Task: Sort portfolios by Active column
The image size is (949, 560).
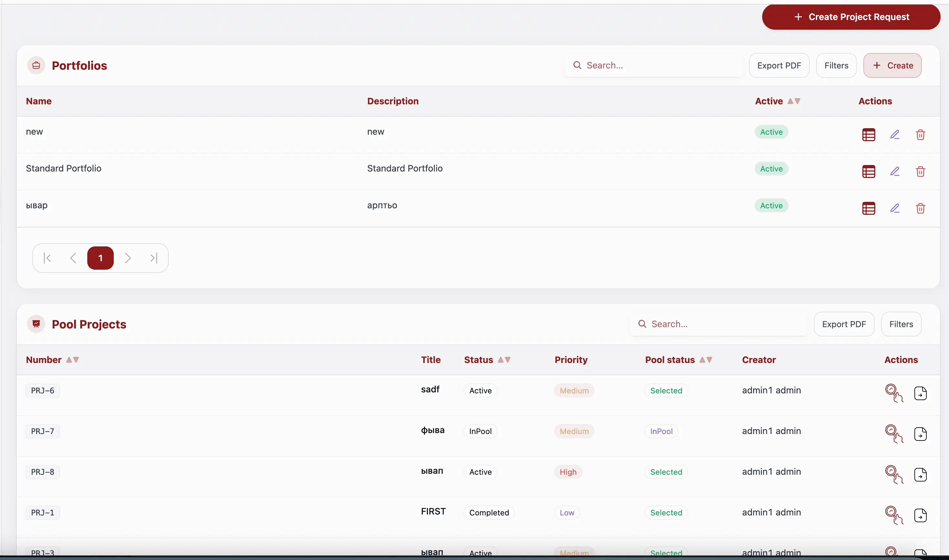Action: (794, 101)
